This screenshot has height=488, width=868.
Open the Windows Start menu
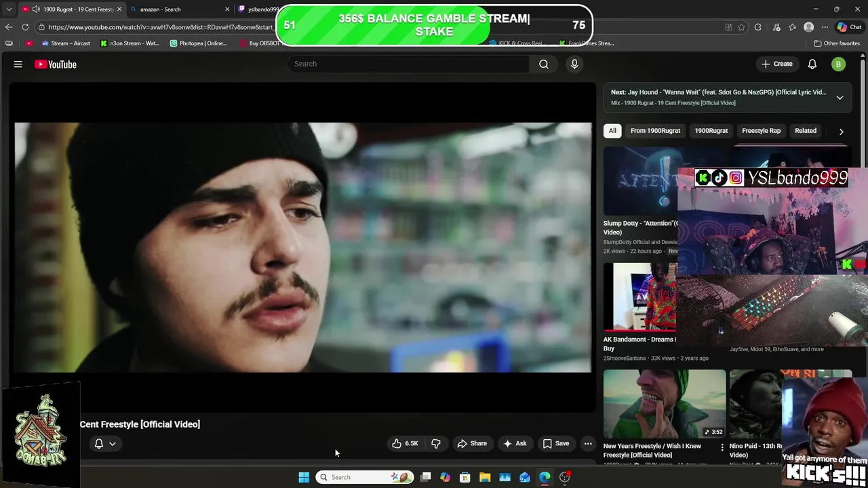304,477
